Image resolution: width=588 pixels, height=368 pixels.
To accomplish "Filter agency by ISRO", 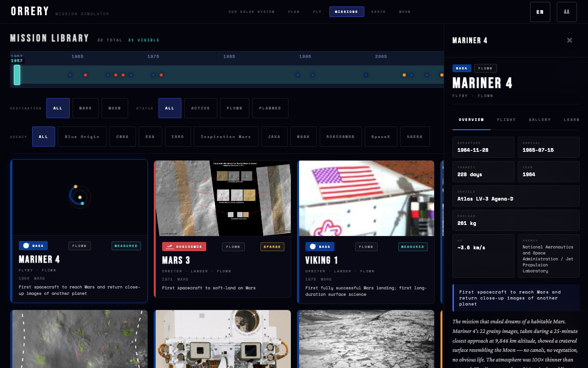I will [178, 137].
